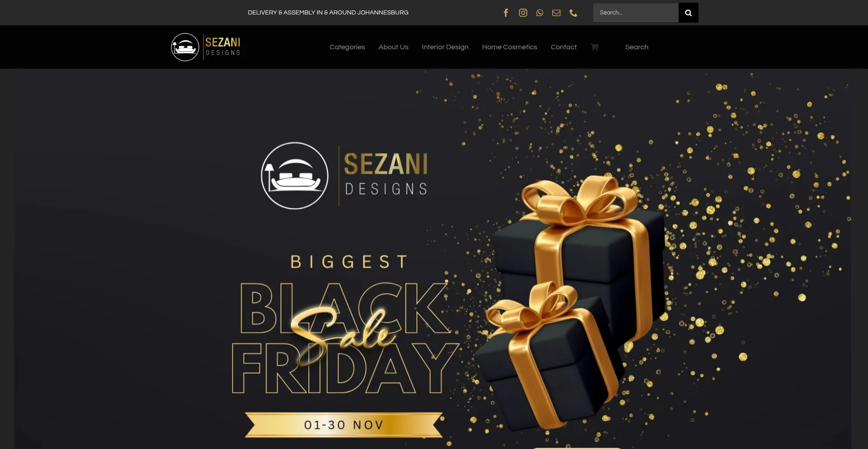Image resolution: width=868 pixels, height=449 pixels.
Task: Click the Black Friday sale banner image
Action: 432,259
